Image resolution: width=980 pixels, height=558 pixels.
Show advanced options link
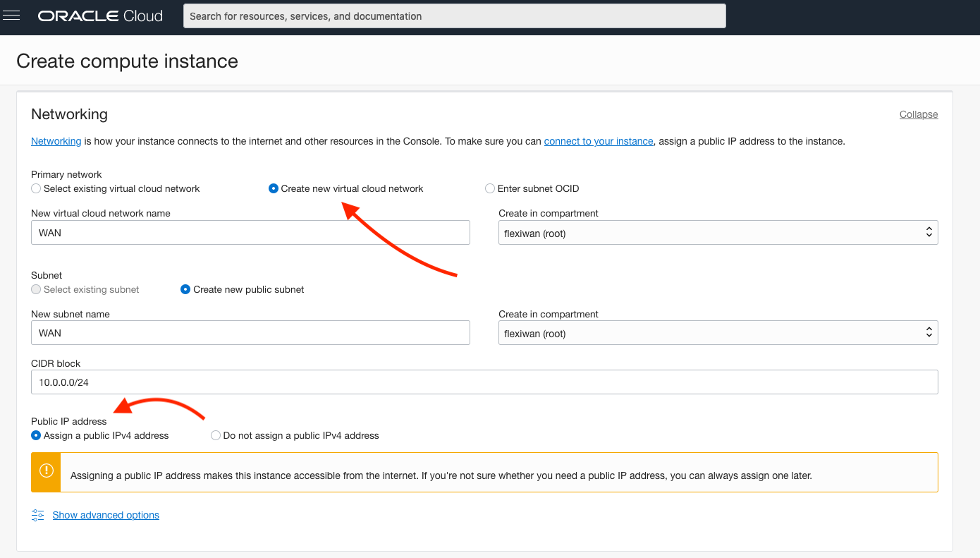coord(106,515)
